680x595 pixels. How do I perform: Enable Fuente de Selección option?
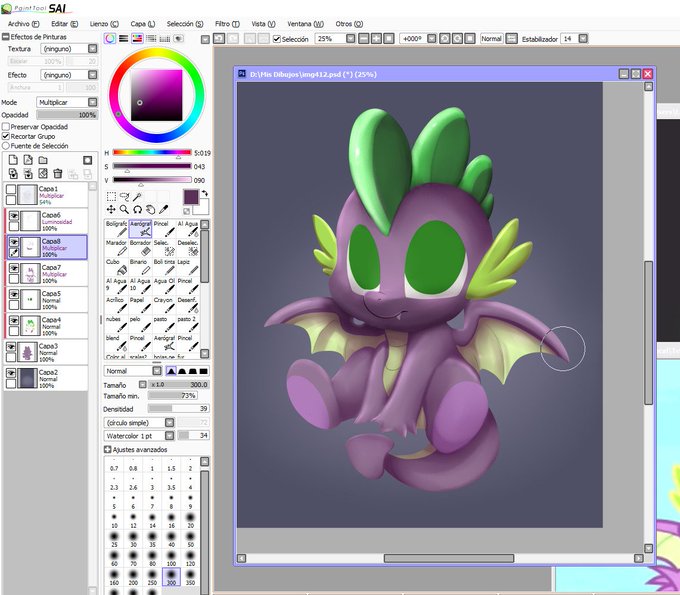click(x=6, y=146)
